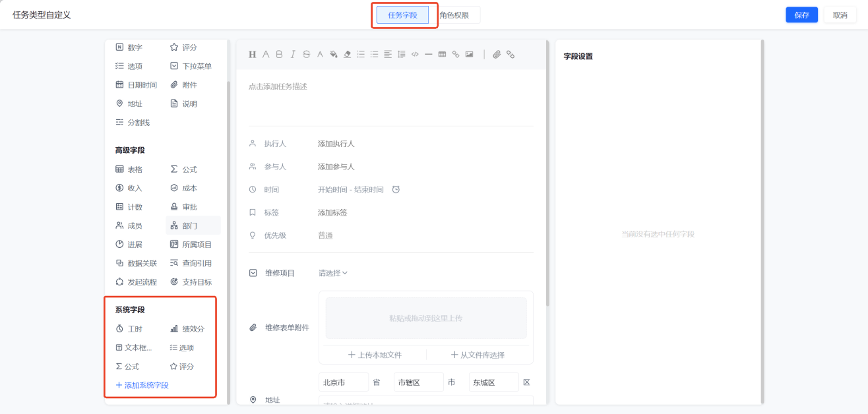Add the 发起流程 workflow field
This screenshot has width=868, height=414.
137,282
